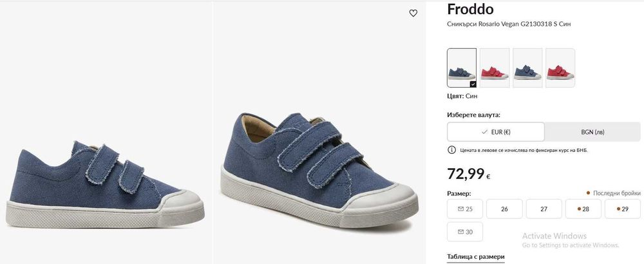Viewport: 644px width, 264px height.
Task: Click envelope icon on size 25
Action: pos(460,209)
